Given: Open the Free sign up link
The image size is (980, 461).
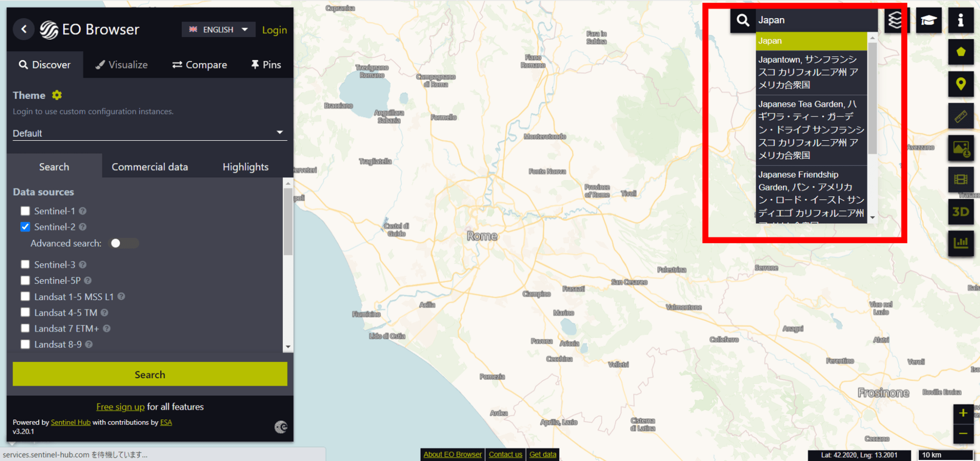Looking at the screenshot, I should [x=121, y=407].
